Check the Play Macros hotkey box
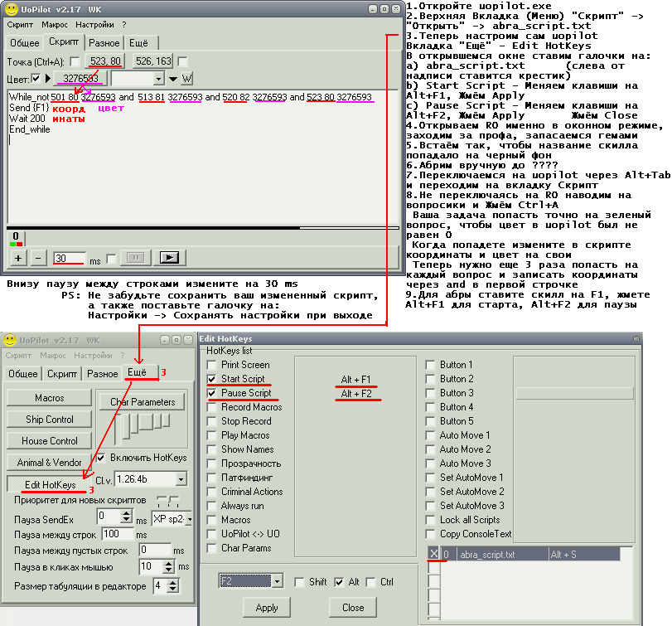The width and height of the screenshot is (672, 626). tap(211, 435)
